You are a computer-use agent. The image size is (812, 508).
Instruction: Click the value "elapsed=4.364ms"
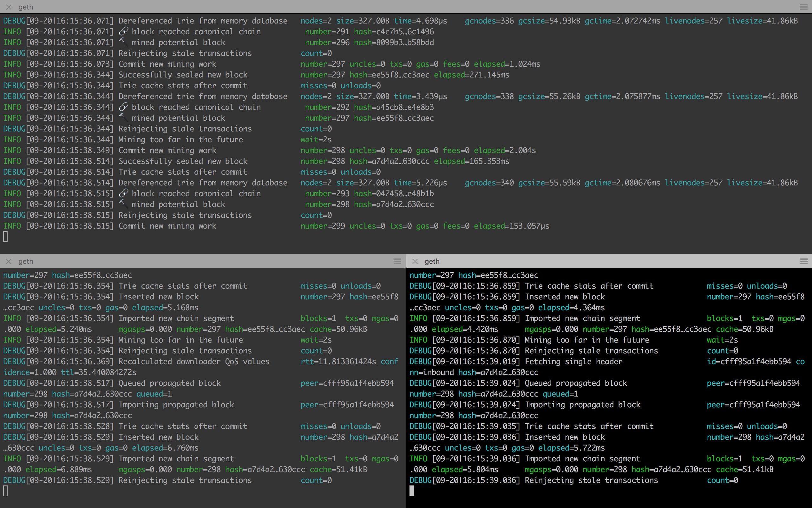point(572,307)
